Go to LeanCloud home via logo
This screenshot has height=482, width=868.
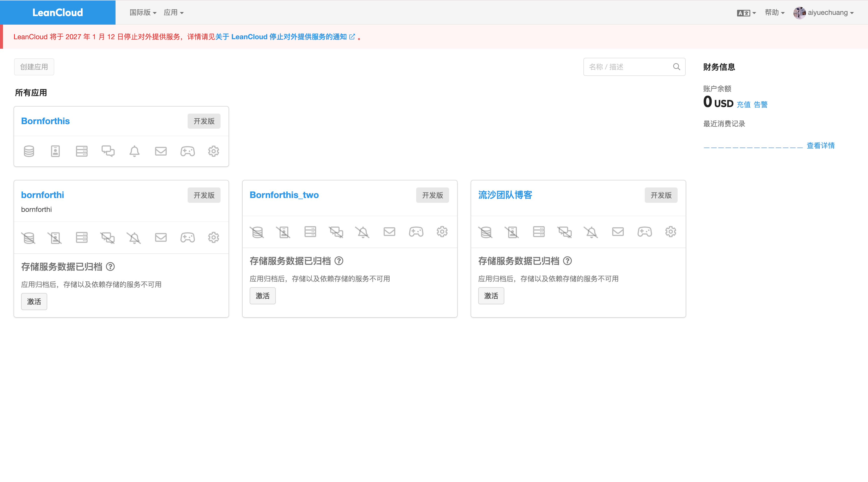tap(58, 13)
